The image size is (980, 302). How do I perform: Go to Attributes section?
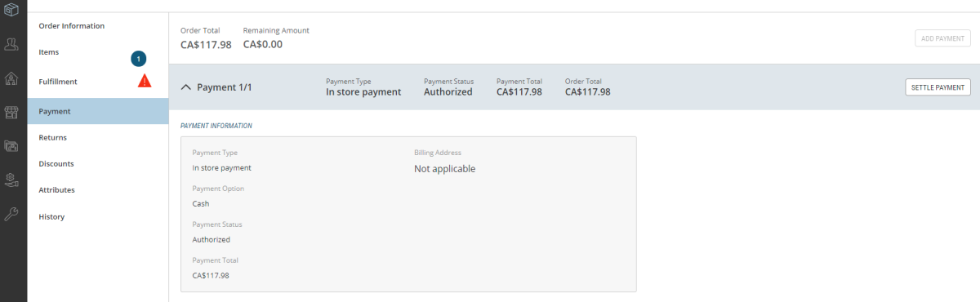57,190
